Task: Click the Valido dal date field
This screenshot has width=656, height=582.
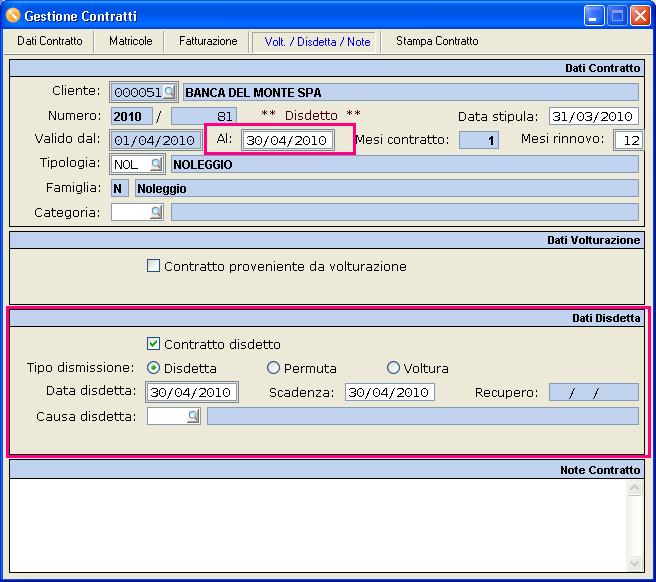Action: pos(155,140)
